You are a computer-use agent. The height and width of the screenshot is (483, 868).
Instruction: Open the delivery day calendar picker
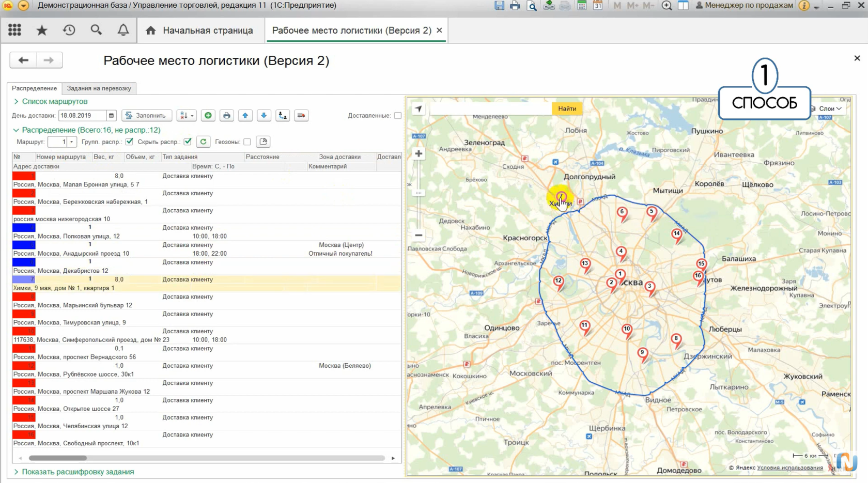[111, 116]
